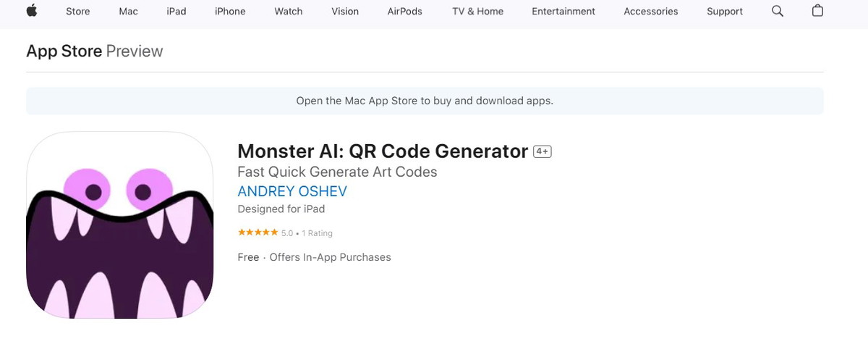Go to TV & Home section

pyautogui.click(x=477, y=11)
